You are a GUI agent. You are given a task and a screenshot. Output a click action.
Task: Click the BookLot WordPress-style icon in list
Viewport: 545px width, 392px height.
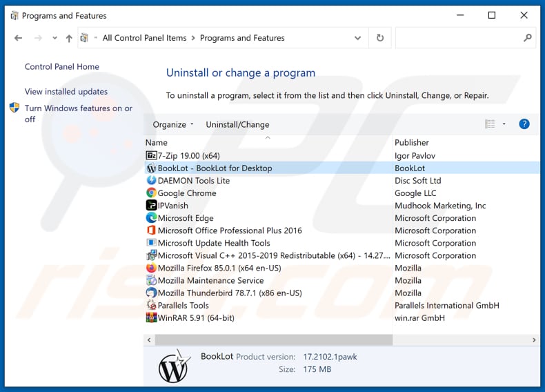pos(151,168)
